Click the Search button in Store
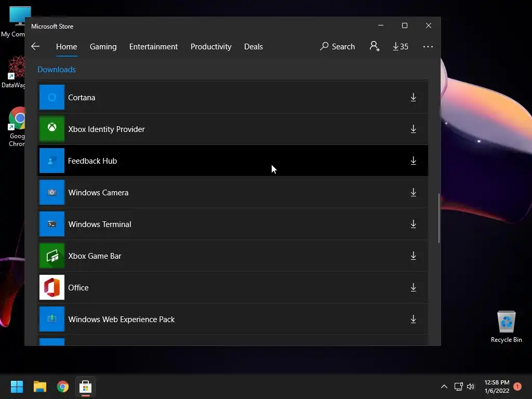This screenshot has width=532, height=399. point(337,46)
